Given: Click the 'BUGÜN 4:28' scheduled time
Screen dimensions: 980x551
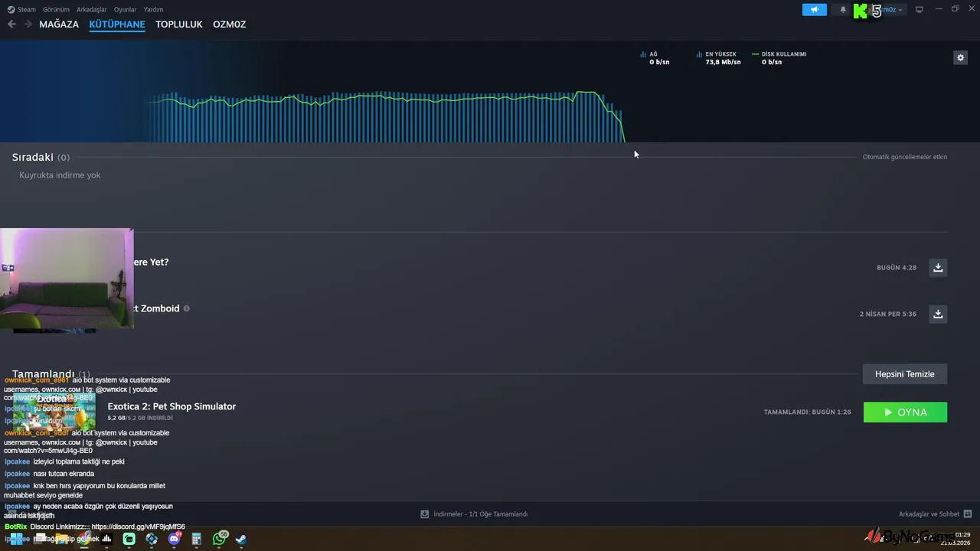Looking at the screenshot, I should coord(897,268).
